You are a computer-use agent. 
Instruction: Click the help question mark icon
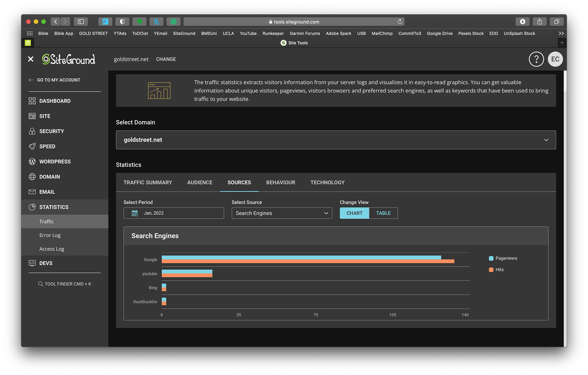click(536, 59)
